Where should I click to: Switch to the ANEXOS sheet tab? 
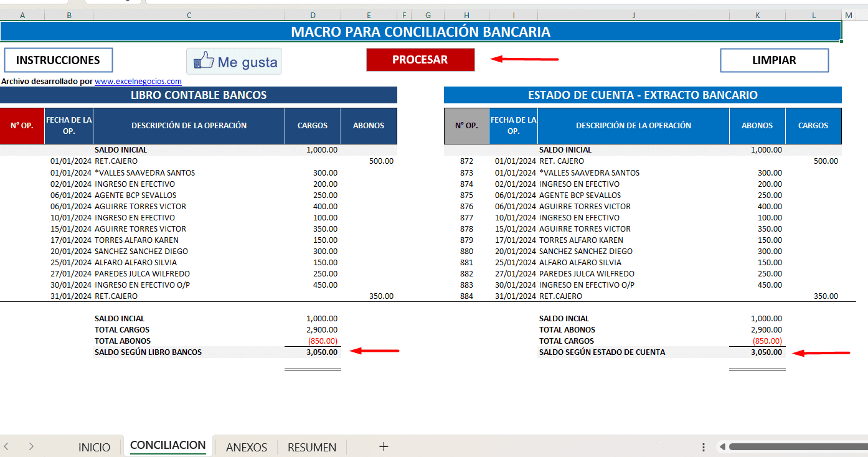click(246, 446)
